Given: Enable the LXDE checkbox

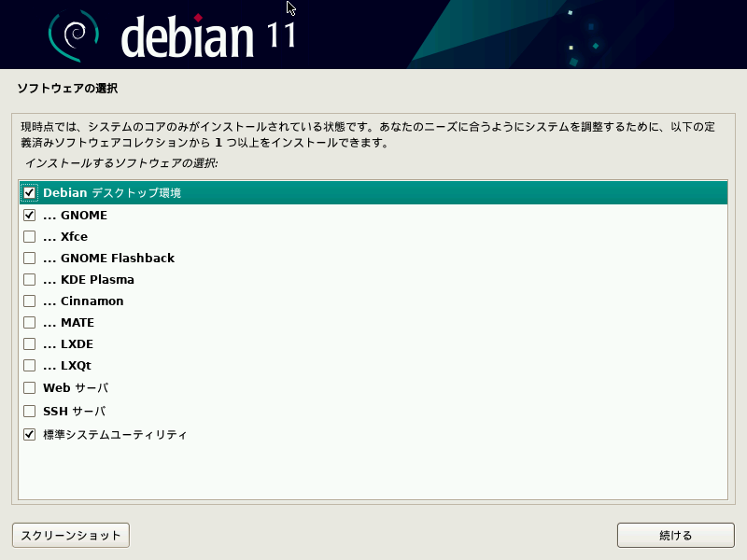Looking at the screenshot, I should 30,343.
